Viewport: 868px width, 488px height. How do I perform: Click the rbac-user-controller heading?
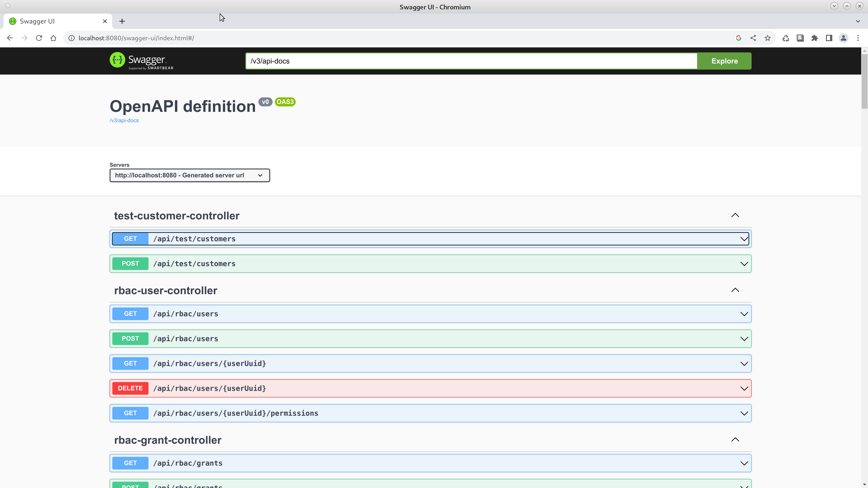click(x=166, y=290)
